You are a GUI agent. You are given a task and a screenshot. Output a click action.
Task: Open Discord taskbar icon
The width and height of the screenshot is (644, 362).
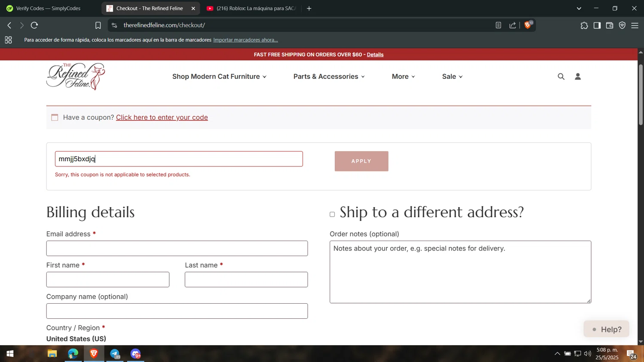click(136, 354)
